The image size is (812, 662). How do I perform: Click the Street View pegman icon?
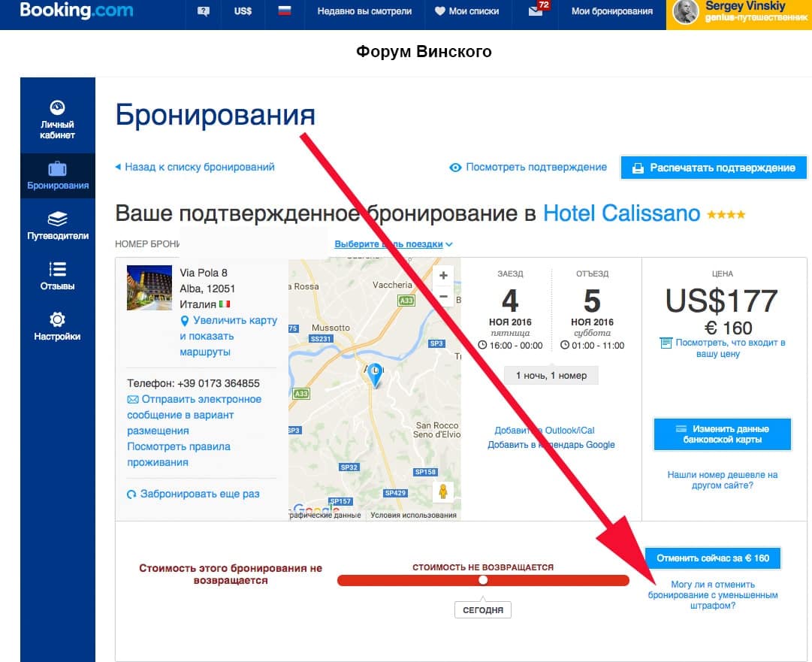pos(443,492)
